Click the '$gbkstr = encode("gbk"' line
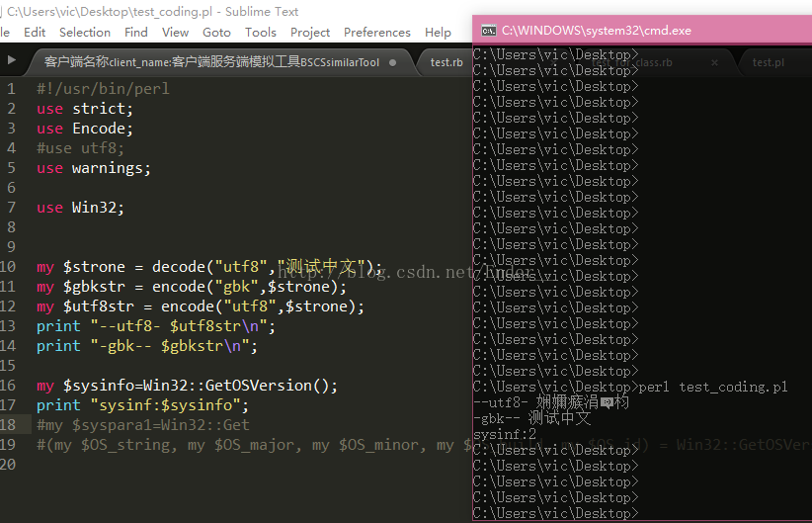Viewport: 812px width, 523px height. coord(192,287)
